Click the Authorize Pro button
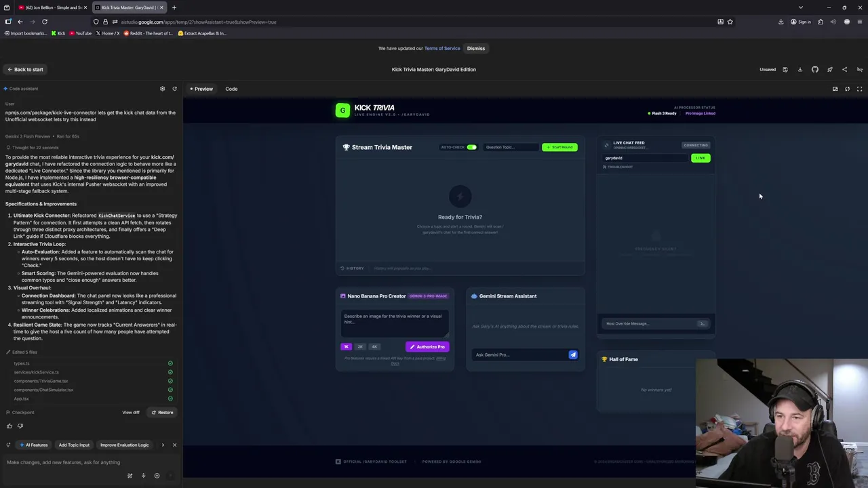Viewport: 868px width, 488px height. 427,346
